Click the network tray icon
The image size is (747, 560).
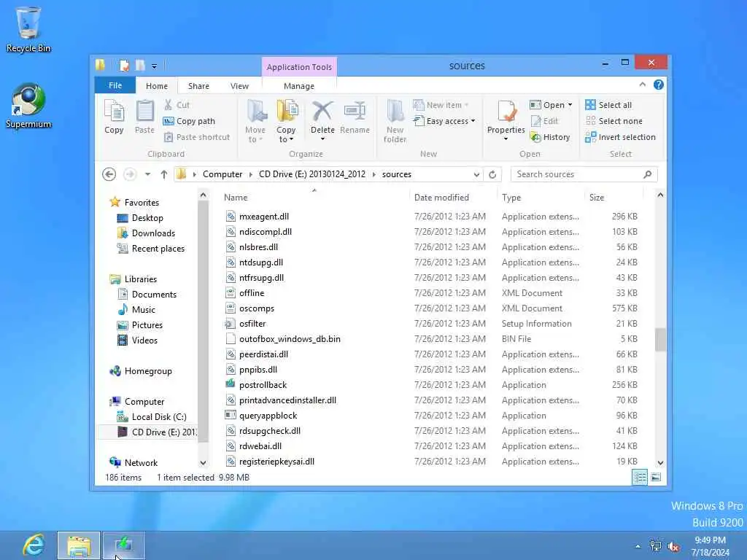tap(656, 546)
